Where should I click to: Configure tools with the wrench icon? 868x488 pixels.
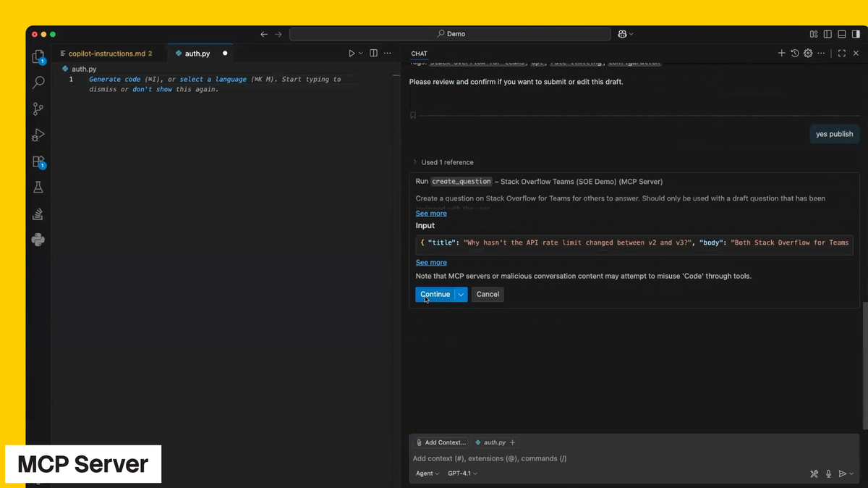(814, 474)
